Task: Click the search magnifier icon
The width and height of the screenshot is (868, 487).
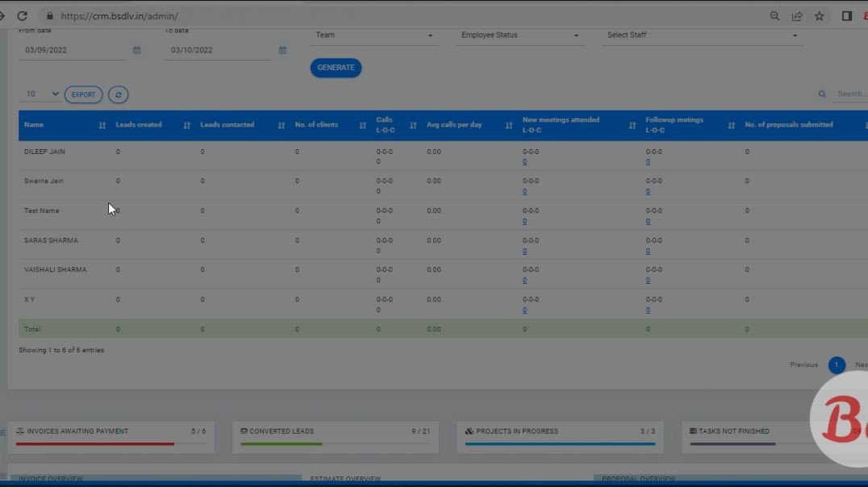Action: (x=821, y=94)
